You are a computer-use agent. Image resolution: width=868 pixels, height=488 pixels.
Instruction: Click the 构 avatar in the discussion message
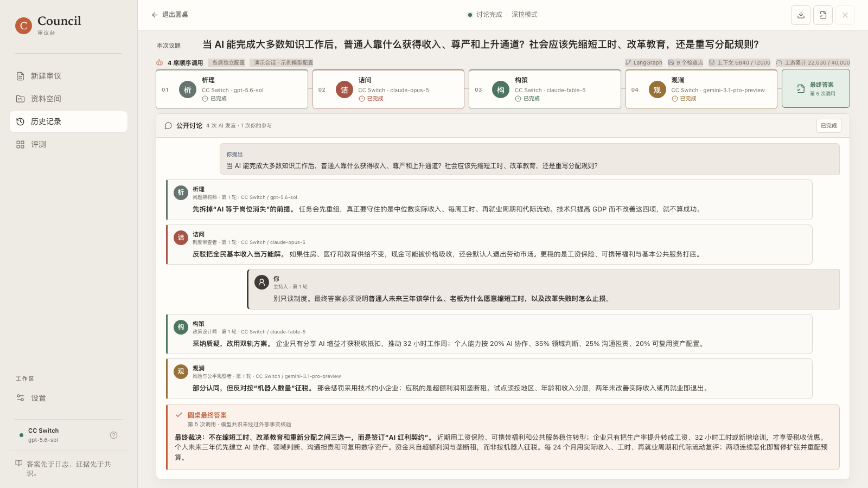click(x=181, y=327)
